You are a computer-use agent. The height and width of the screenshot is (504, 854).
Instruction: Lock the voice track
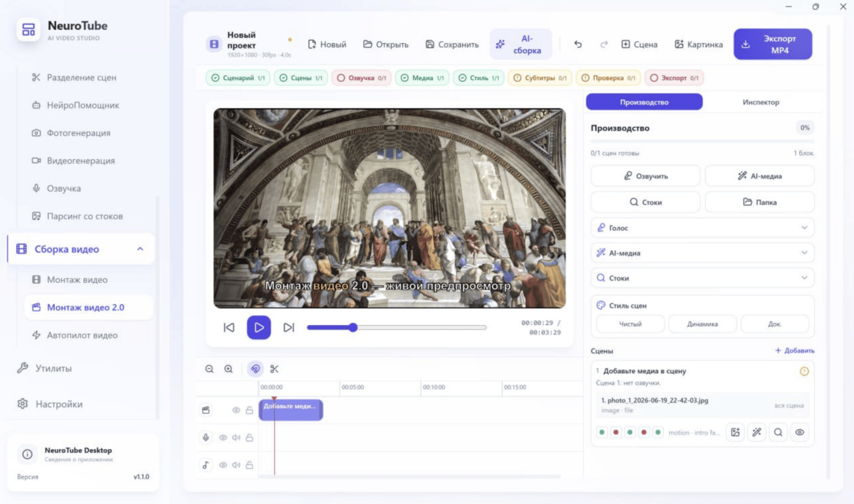tap(250, 437)
